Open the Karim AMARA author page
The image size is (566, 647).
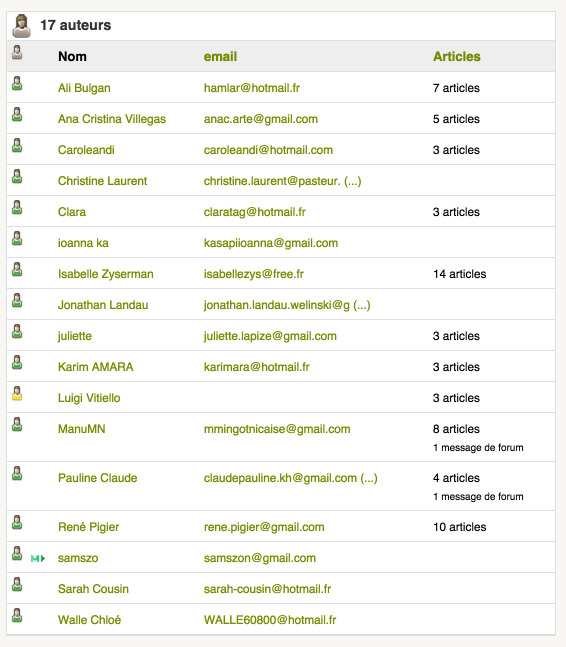[96, 367]
